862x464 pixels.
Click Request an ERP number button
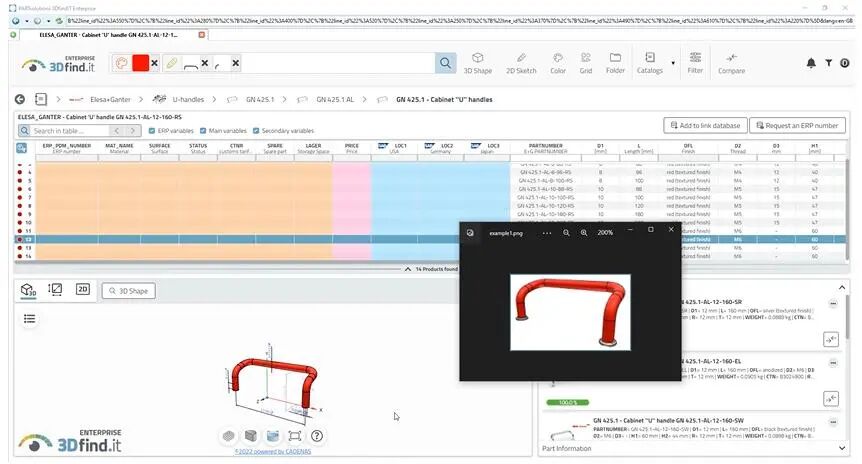tap(797, 125)
